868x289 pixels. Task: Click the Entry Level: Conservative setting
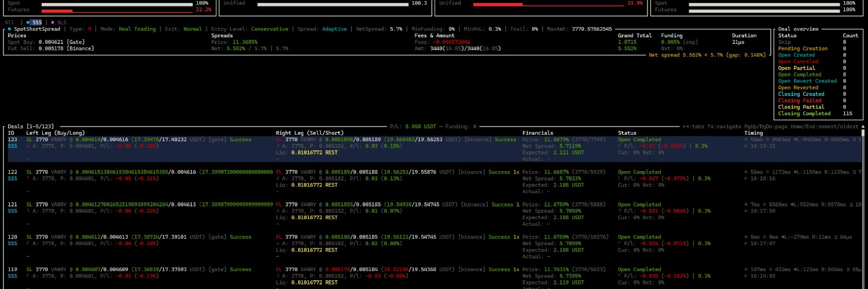(249, 29)
